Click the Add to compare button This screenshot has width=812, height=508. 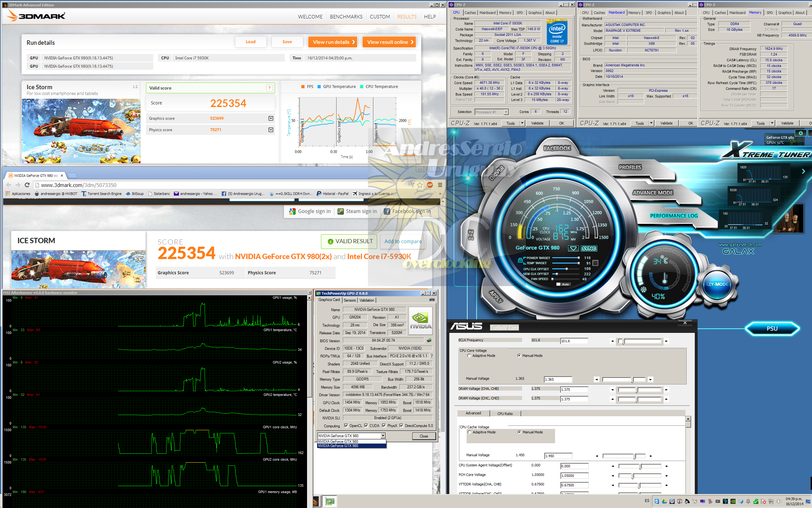pos(403,241)
